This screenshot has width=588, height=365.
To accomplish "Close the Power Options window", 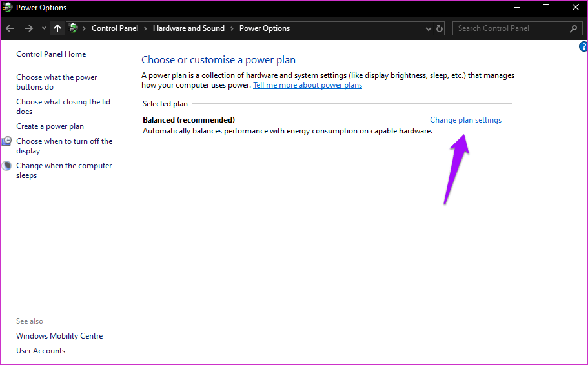I will [576, 8].
